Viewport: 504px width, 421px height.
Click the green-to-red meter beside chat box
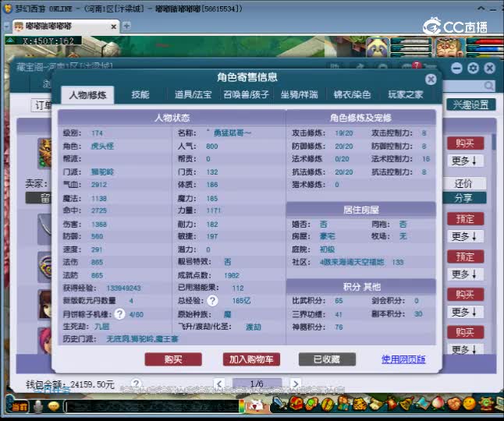pyautogui.click(x=242, y=406)
